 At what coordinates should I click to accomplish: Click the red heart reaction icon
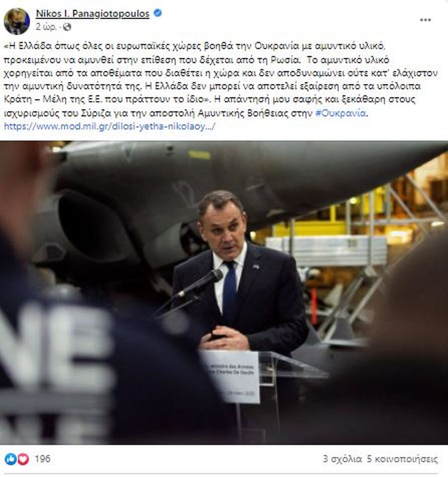pos(23,459)
